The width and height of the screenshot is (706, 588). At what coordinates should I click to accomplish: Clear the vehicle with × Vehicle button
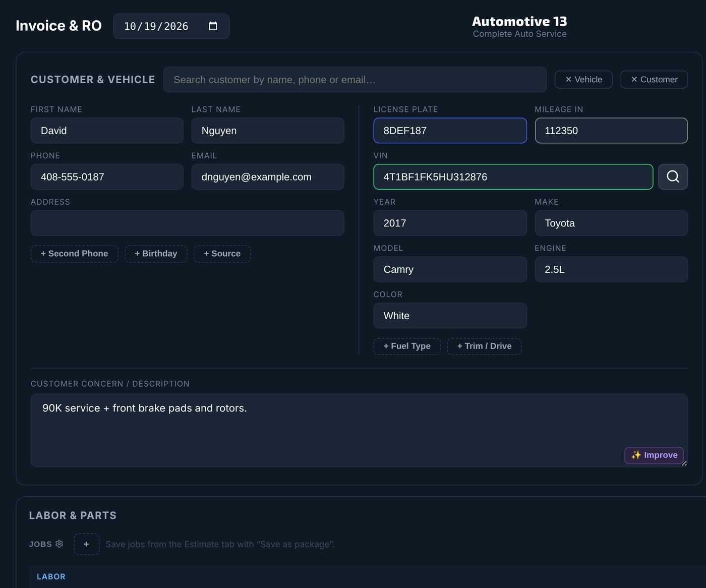coord(583,80)
